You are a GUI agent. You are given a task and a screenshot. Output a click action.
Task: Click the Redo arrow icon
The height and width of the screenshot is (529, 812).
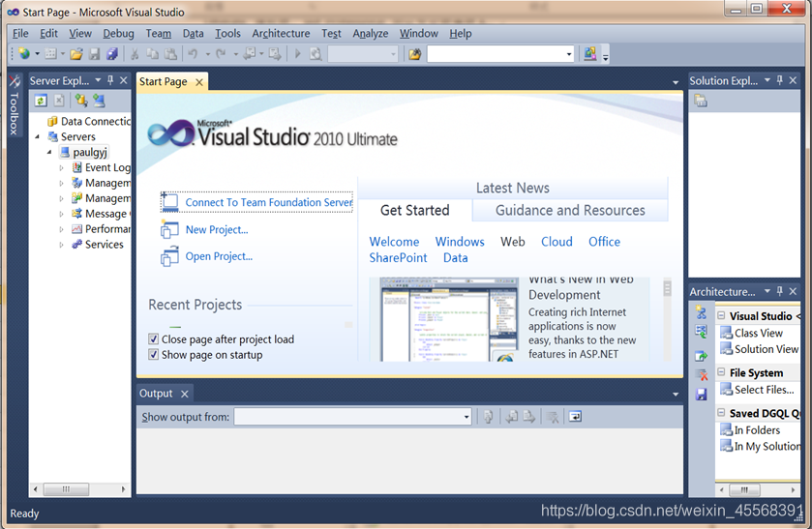coord(221,54)
